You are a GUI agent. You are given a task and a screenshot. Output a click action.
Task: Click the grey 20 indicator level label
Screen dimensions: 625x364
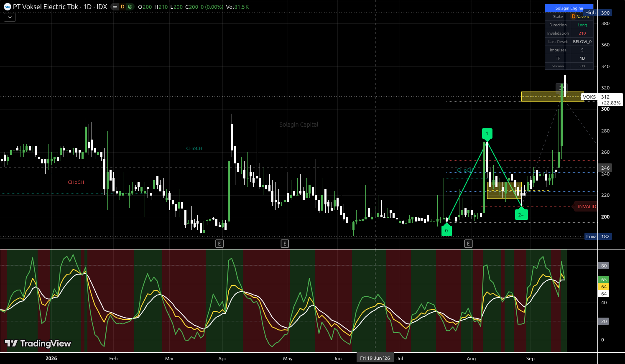pyautogui.click(x=604, y=321)
